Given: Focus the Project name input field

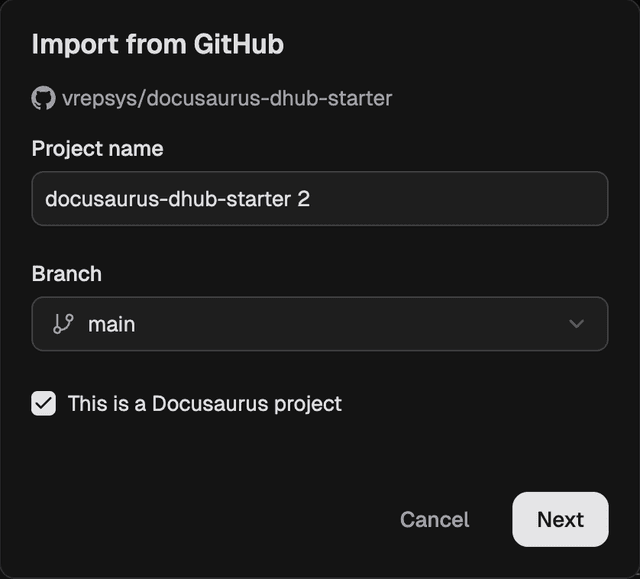Looking at the screenshot, I should pyautogui.click(x=320, y=199).
